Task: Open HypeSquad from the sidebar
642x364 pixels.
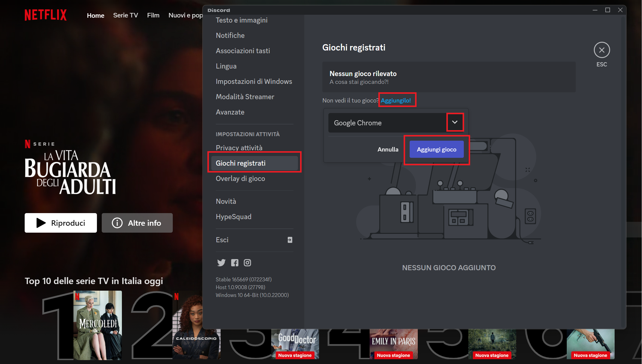Action: point(234,216)
